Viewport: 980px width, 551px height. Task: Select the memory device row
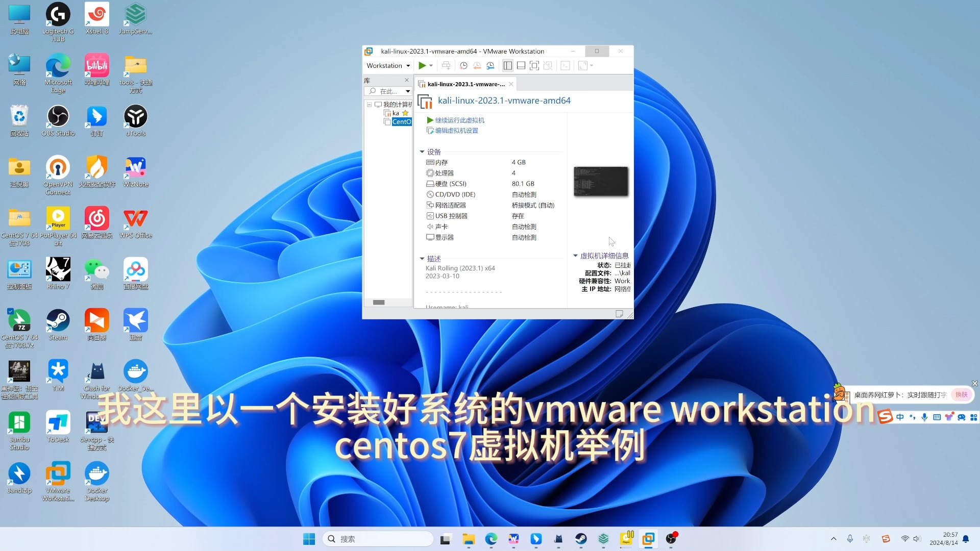493,162
